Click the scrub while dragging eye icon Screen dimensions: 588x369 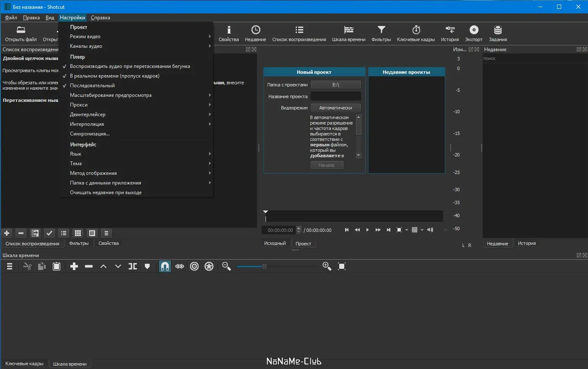tap(180, 266)
